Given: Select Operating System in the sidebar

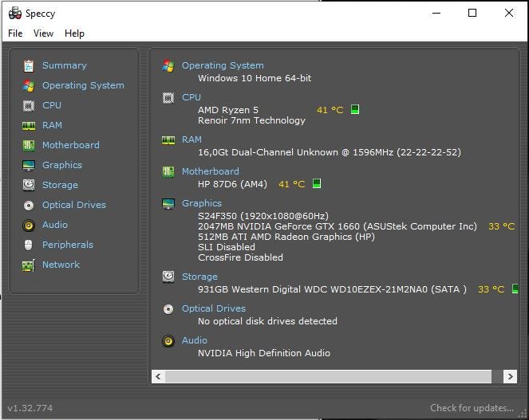Looking at the screenshot, I should point(83,85).
